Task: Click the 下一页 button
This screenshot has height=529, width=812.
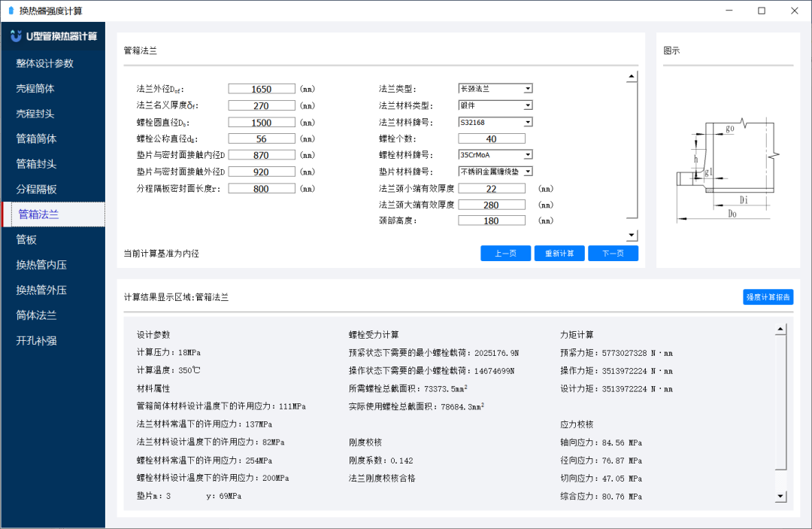Action: (614, 254)
